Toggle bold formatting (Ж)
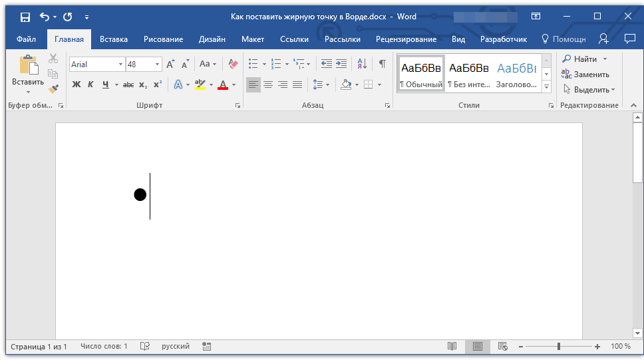Image resolution: width=644 pixels, height=360 pixels. pyautogui.click(x=76, y=85)
